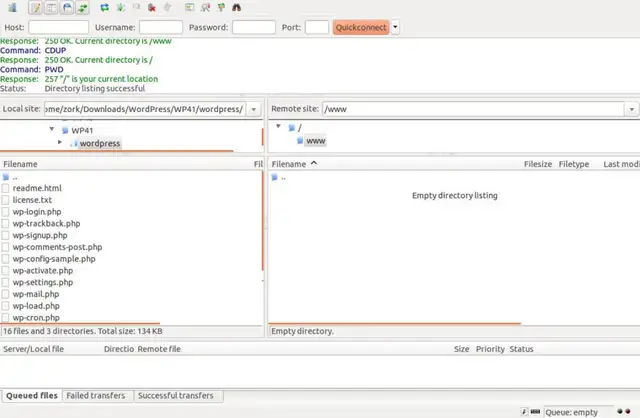The width and height of the screenshot is (640, 418).
Task: Click the file icon next to wp-signup.php
Action: (x=5, y=236)
